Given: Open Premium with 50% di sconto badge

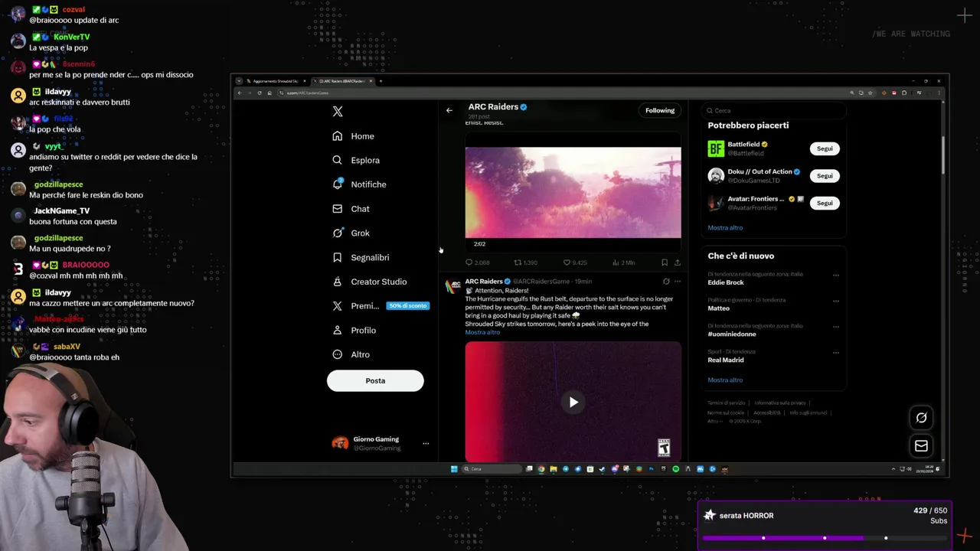Looking at the screenshot, I should (381, 306).
